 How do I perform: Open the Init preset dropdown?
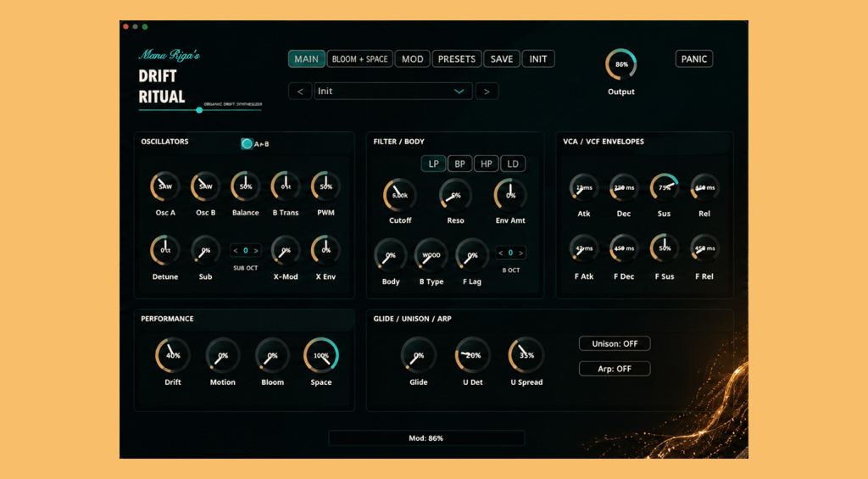pyautogui.click(x=393, y=92)
